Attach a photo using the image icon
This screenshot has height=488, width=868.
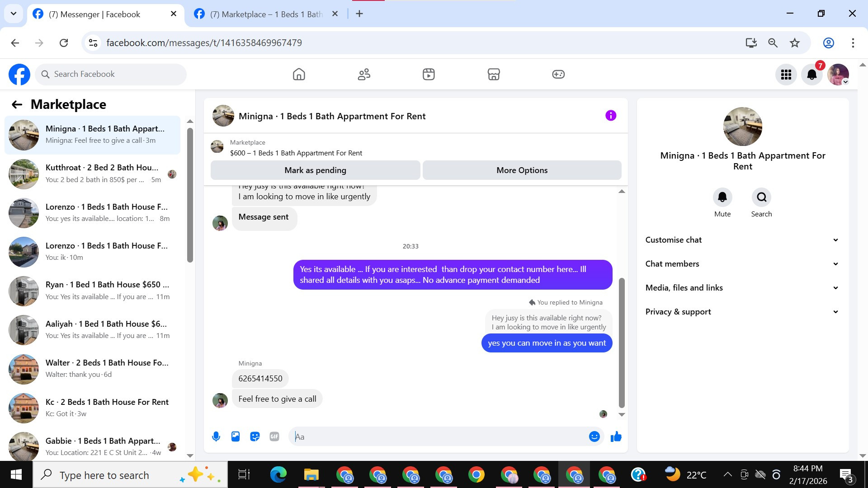click(x=236, y=436)
